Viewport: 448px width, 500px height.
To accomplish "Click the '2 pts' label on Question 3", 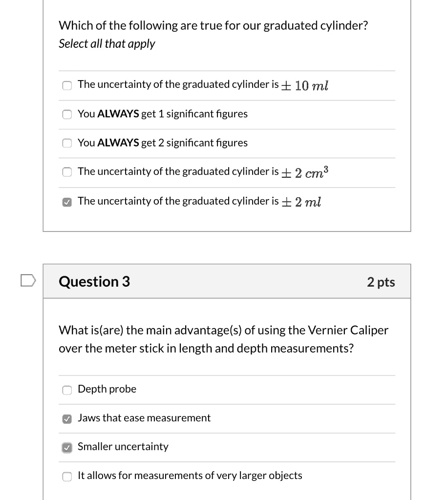I will point(381,281).
